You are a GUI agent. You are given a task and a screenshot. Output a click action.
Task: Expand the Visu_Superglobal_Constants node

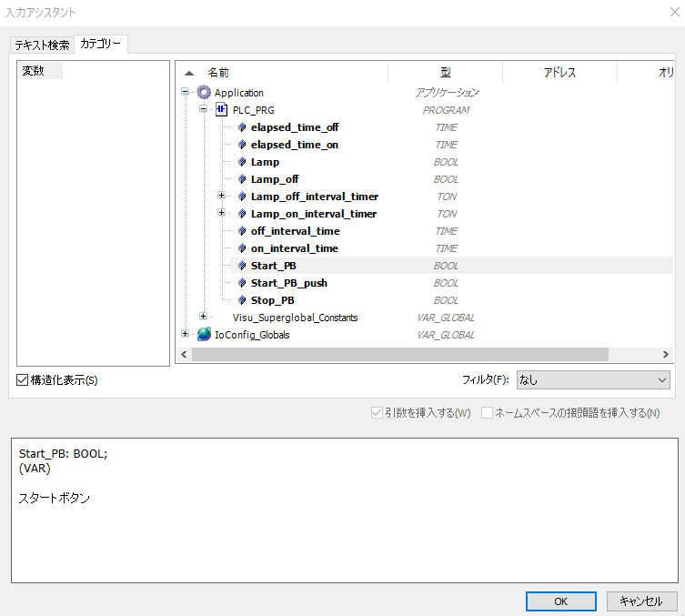(203, 316)
